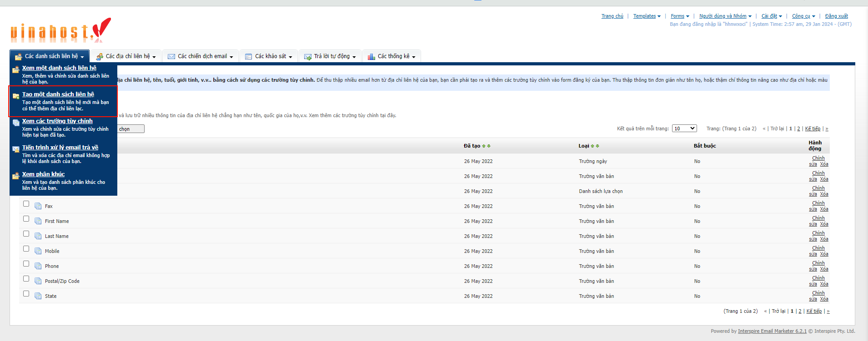Click the Đăng xuất logout link

(836, 16)
